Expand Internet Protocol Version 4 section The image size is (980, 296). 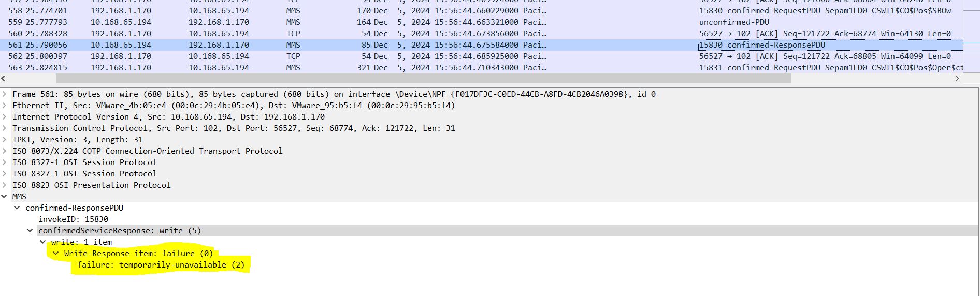pos(4,116)
